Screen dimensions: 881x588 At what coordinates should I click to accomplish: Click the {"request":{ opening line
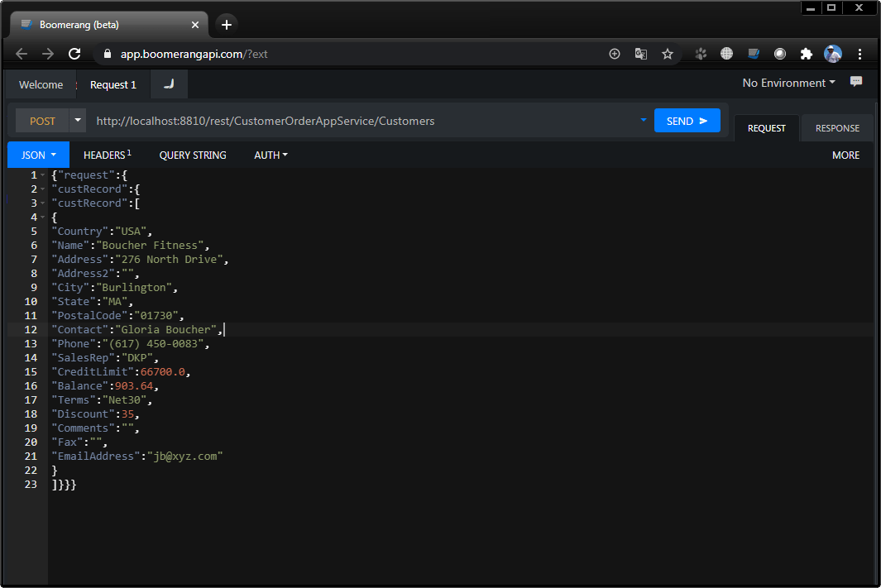[89, 175]
